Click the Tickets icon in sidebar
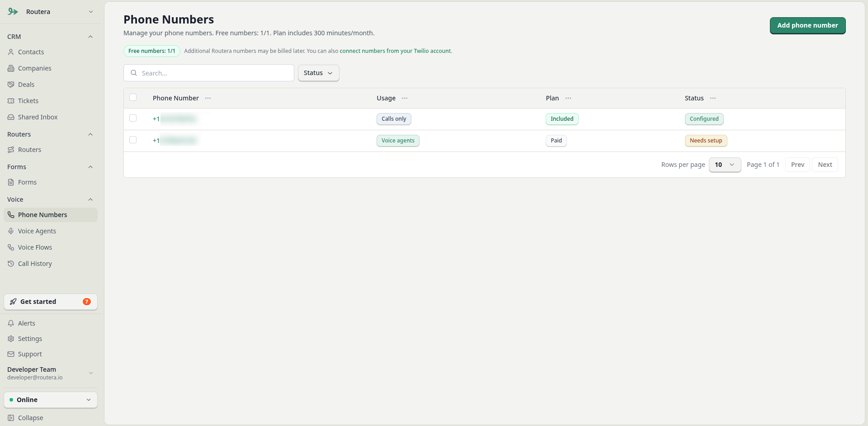The height and width of the screenshot is (426, 868). click(x=11, y=101)
